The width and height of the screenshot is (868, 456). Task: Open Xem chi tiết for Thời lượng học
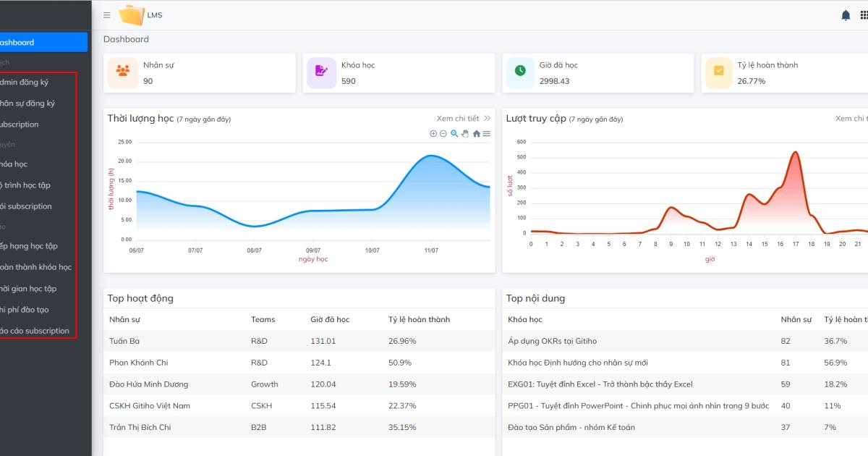click(463, 119)
